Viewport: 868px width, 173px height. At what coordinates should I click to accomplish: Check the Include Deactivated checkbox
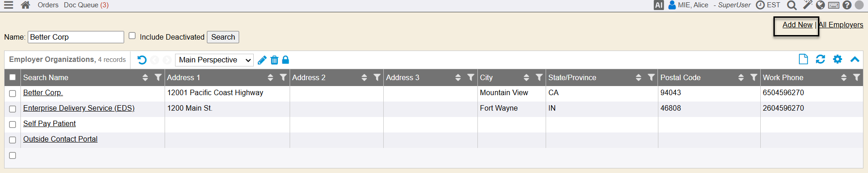132,36
